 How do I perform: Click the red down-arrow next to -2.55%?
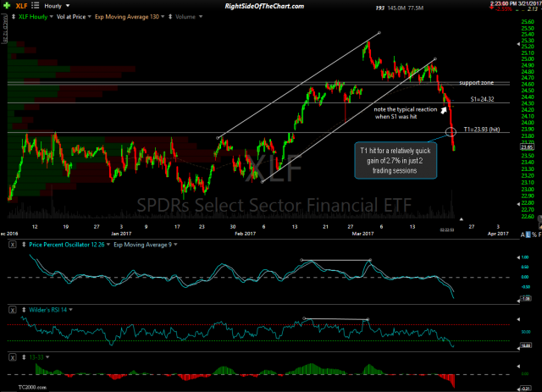click(493, 8)
